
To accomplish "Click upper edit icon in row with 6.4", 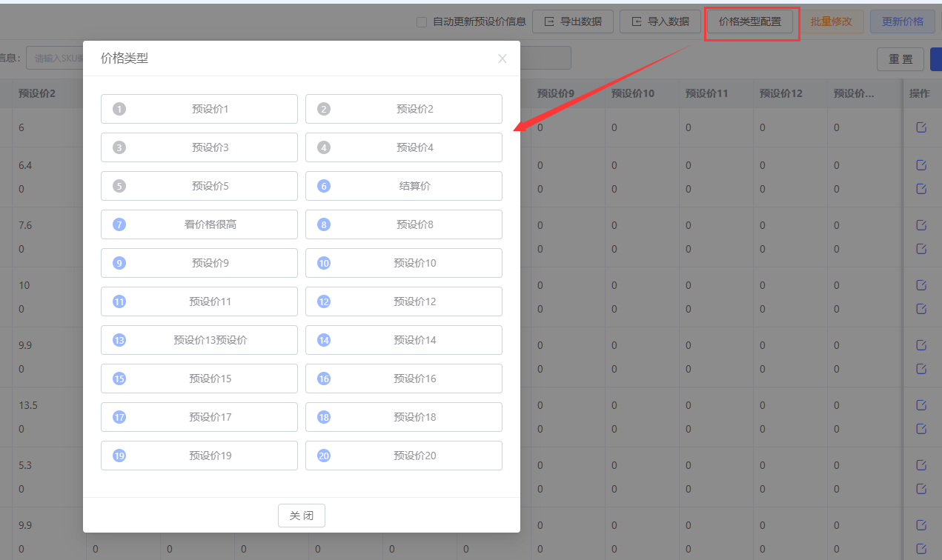I will pyautogui.click(x=921, y=164).
